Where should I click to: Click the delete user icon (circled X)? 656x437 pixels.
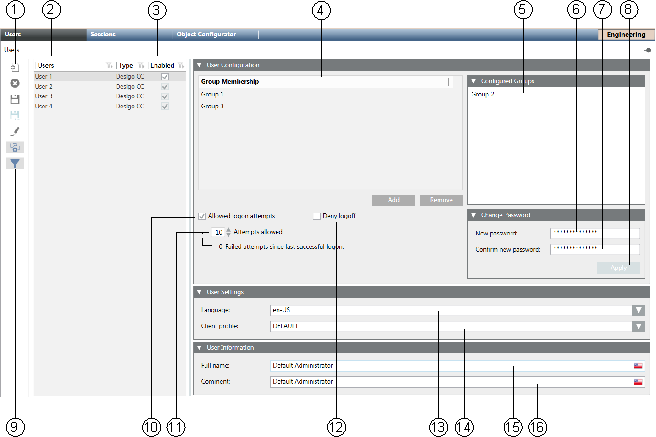tap(15, 83)
